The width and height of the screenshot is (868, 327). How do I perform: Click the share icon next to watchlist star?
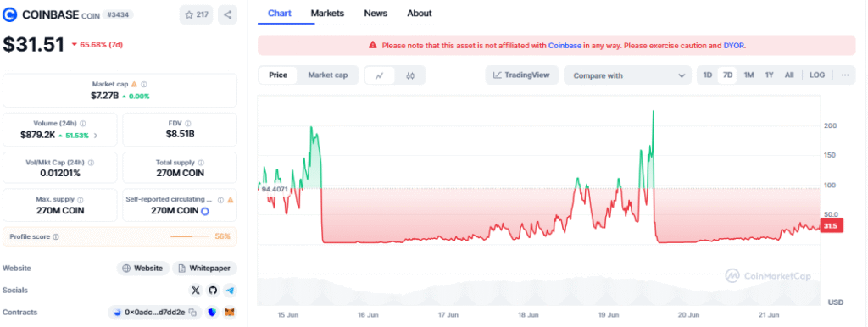(227, 15)
